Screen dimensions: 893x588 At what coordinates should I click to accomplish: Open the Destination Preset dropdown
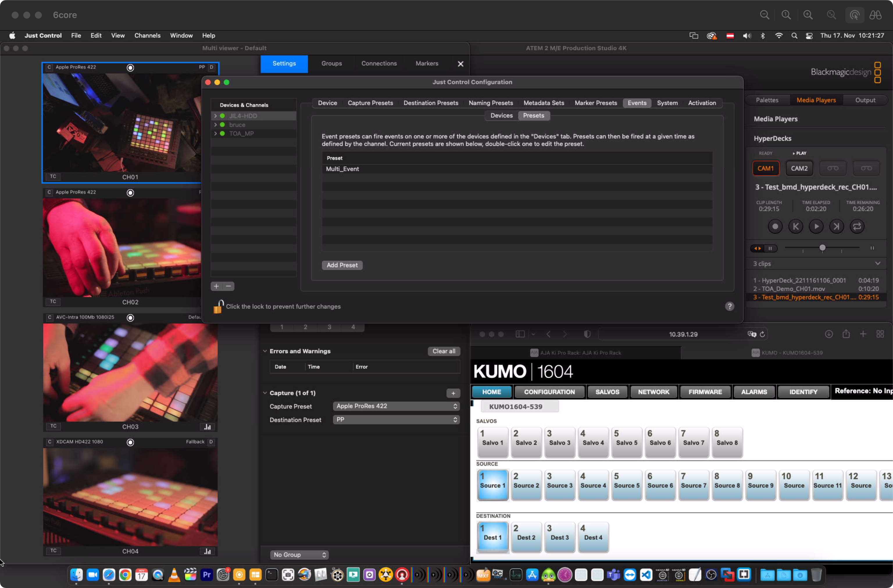tap(396, 420)
